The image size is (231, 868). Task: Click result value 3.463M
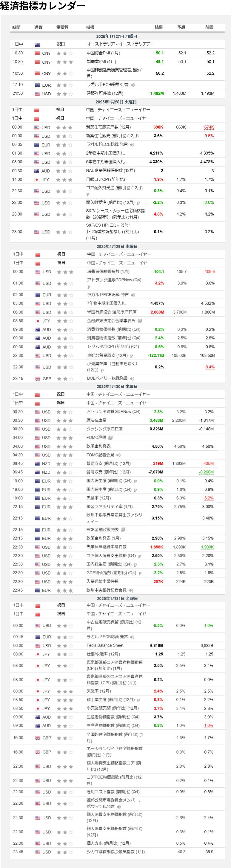click(156, 421)
